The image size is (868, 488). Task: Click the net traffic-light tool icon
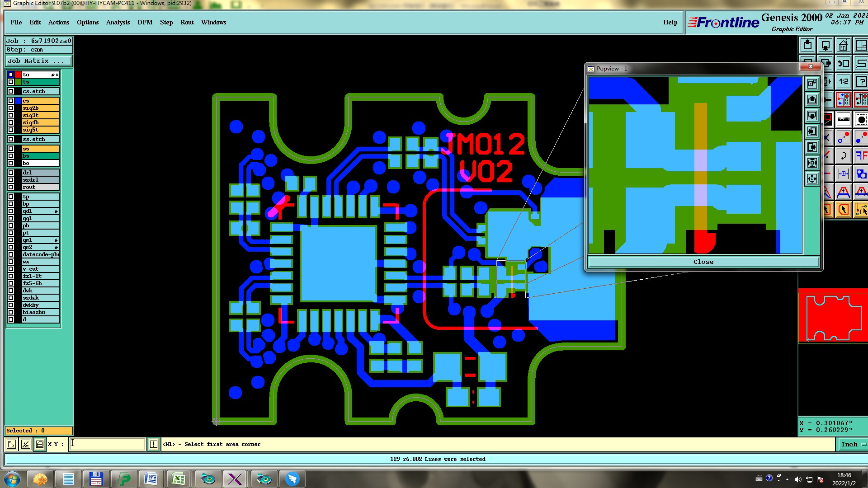point(843,99)
